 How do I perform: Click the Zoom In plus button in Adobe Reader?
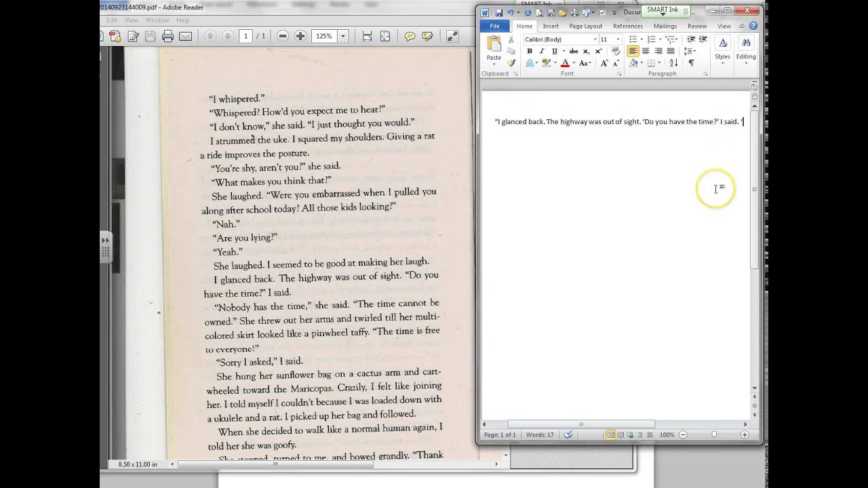(x=300, y=36)
